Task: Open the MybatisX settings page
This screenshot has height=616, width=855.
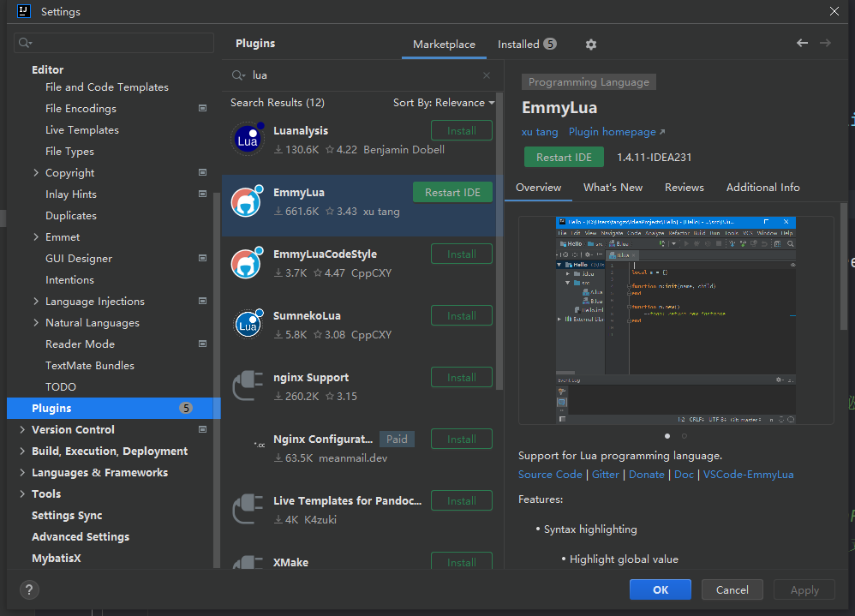Action: pyautogui.click(x=57, y=559)
